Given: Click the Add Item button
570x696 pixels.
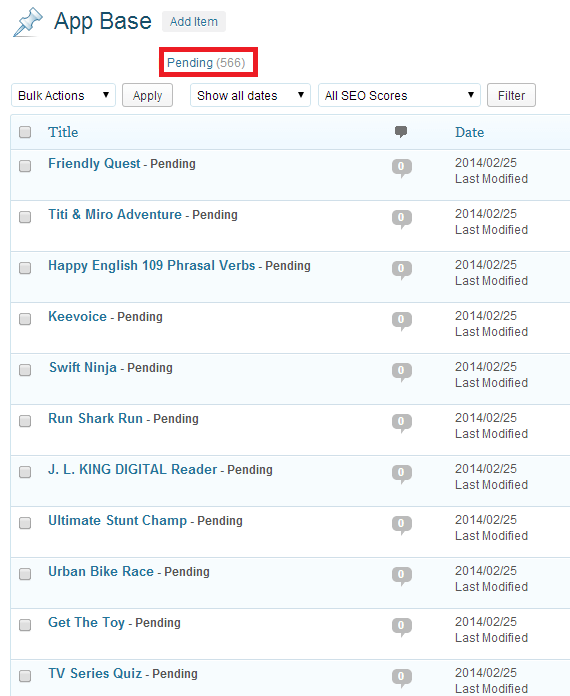Looking at the screenshot, I should [x=194, y=22].
